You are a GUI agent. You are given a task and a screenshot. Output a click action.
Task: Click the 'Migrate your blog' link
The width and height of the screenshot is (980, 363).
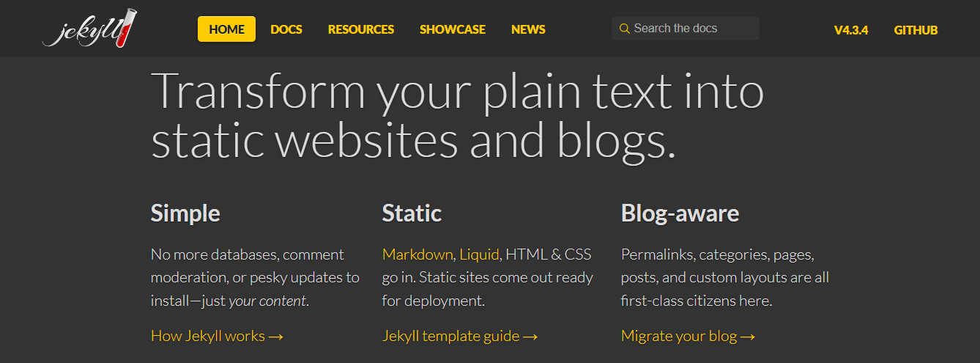tap(688, 336)
